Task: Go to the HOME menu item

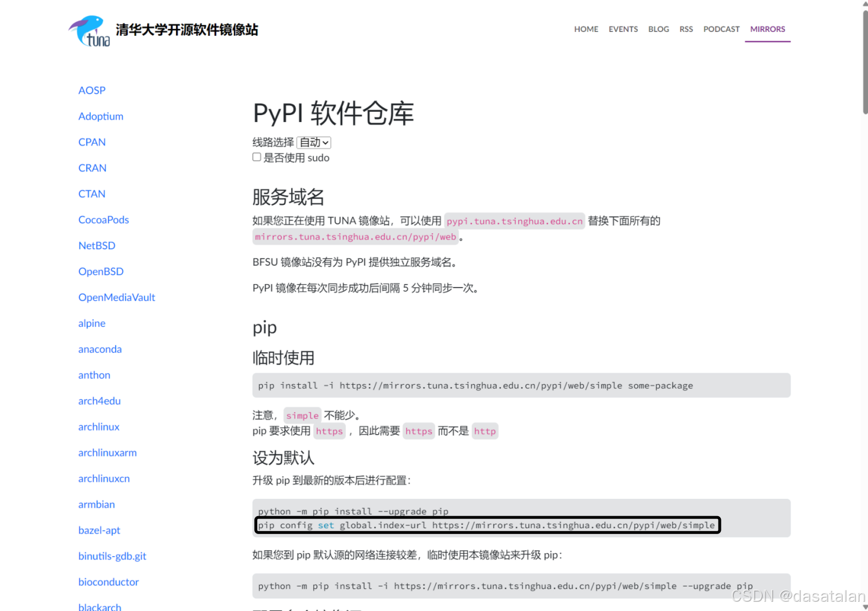Action: click(586, 29)
